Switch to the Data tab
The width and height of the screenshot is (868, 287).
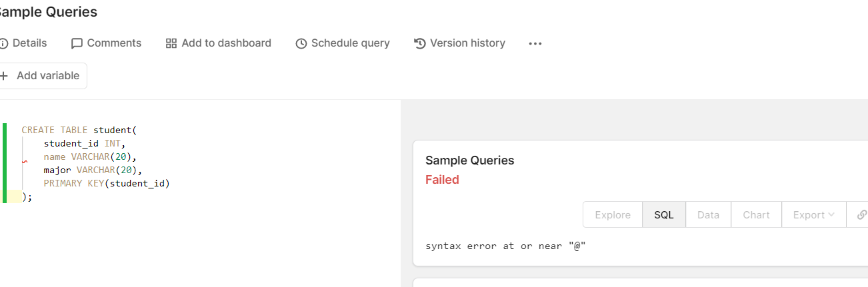(708, 214)
